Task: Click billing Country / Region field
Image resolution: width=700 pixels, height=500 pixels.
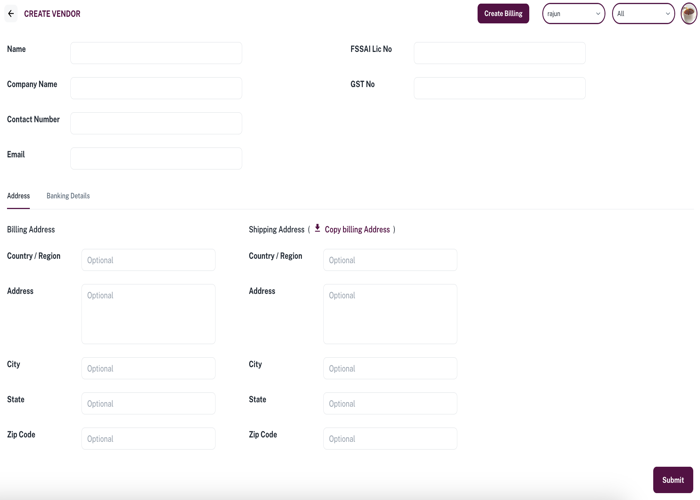Action: click(148, 260)
